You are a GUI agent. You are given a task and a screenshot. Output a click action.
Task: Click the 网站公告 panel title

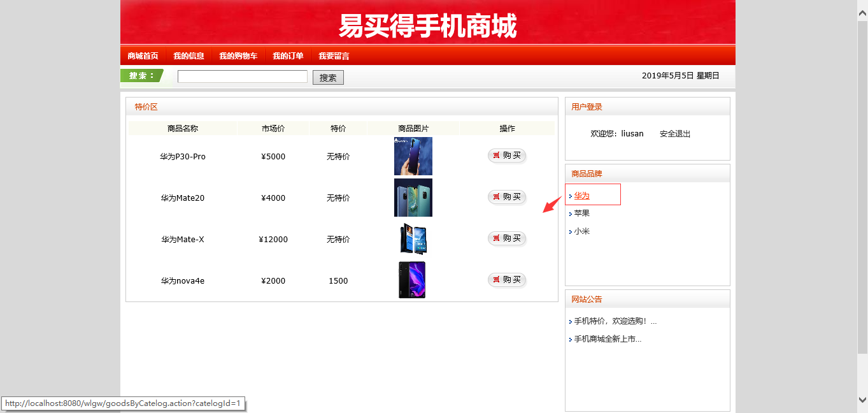pos(587,300)
